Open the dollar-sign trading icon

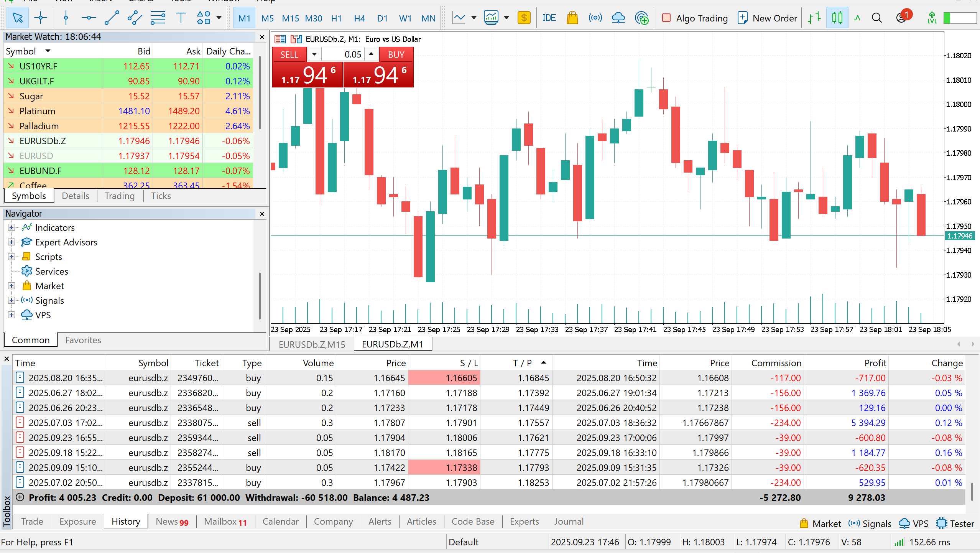click(524, 18)
